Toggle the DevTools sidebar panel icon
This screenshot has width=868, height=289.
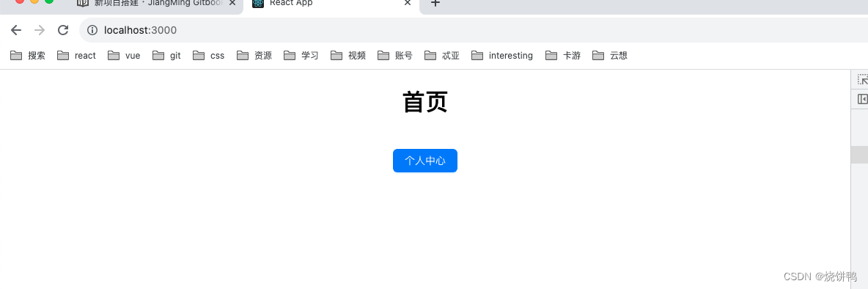862,99
